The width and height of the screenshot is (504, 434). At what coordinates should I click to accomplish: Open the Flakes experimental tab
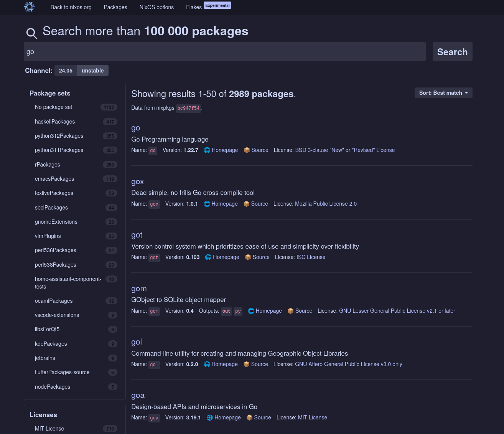tap(194, 7)
